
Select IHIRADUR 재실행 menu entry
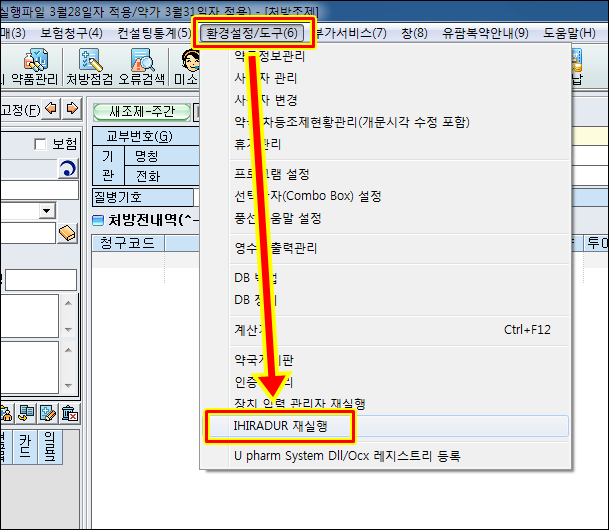(385, 426)
